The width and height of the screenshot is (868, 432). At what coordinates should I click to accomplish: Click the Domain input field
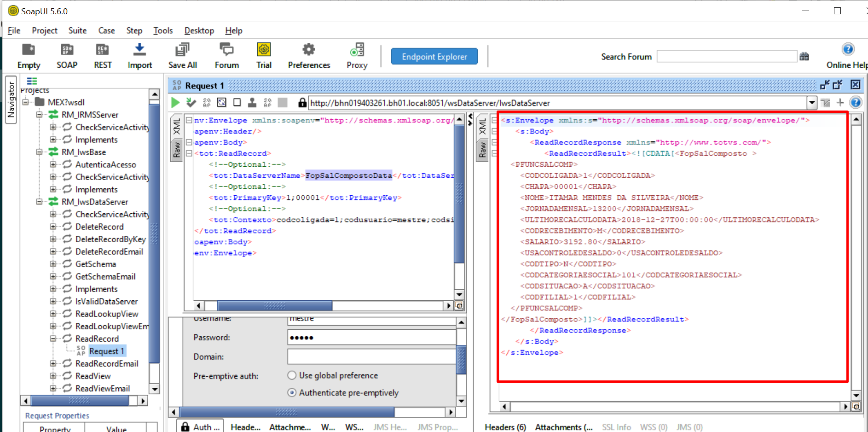click(x=371, y=357)
